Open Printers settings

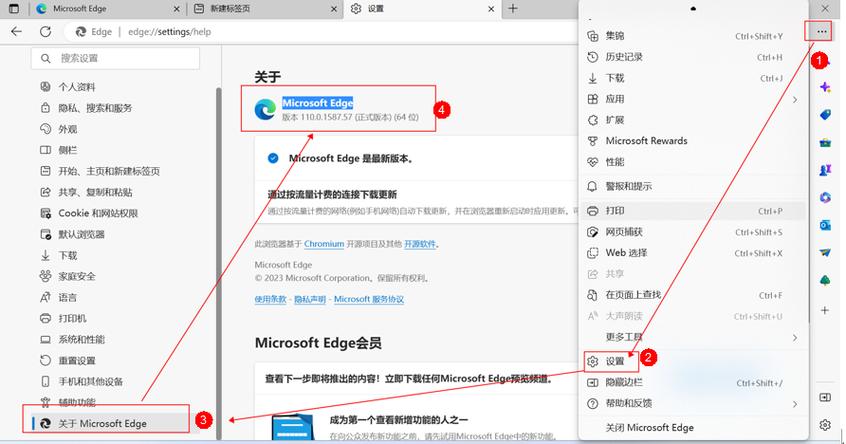(x=63, y=318)
